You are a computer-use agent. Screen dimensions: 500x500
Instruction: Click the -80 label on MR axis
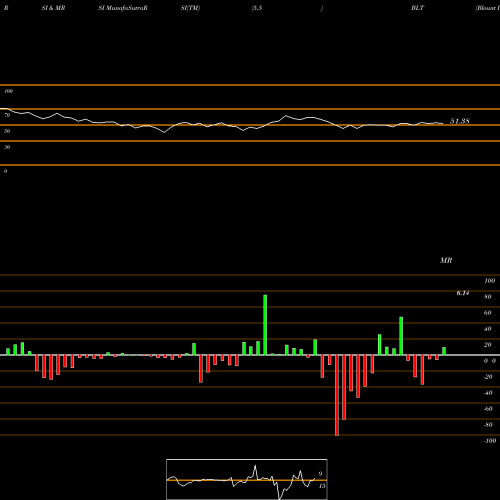488,425
